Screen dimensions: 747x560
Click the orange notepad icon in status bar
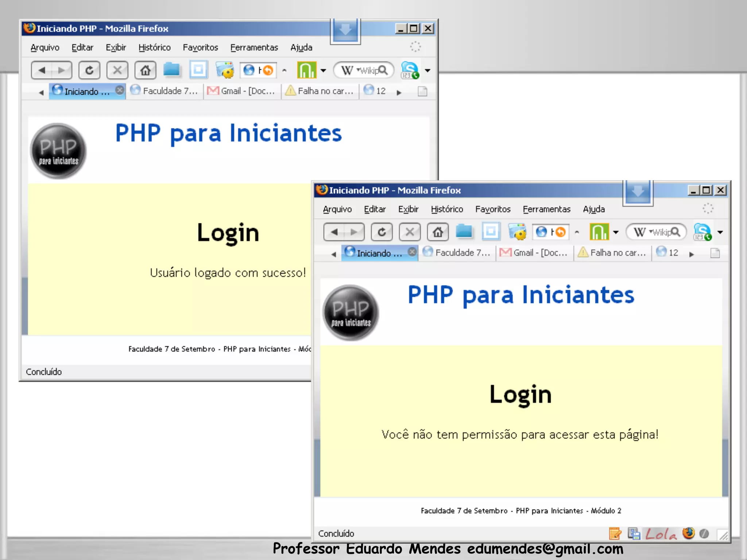pyautogui.click(x=615, y=533)
